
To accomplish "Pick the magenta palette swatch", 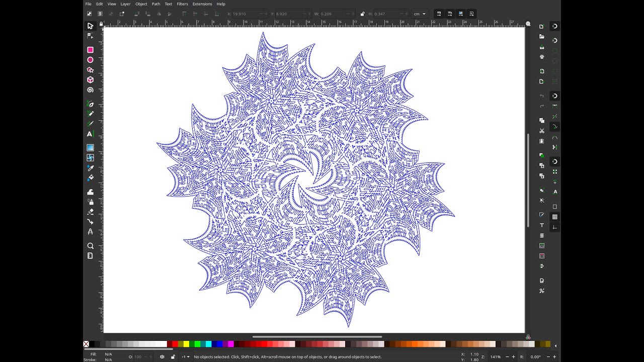I will pos(230,344).
